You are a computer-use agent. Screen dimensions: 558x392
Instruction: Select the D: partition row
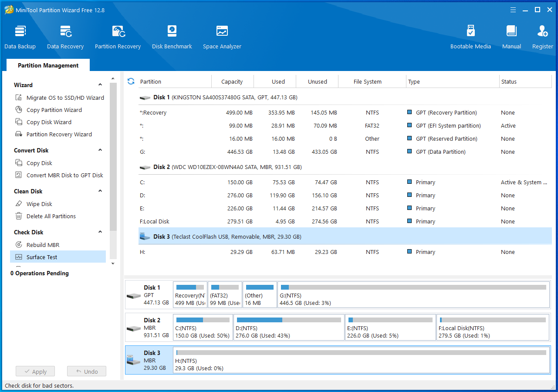(x=345, y=195)
